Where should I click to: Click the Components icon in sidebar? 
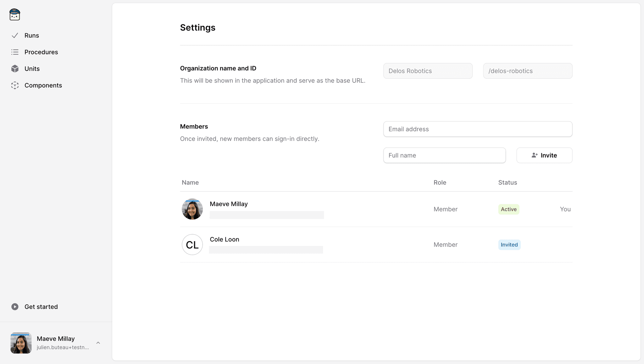pos(15,85)
